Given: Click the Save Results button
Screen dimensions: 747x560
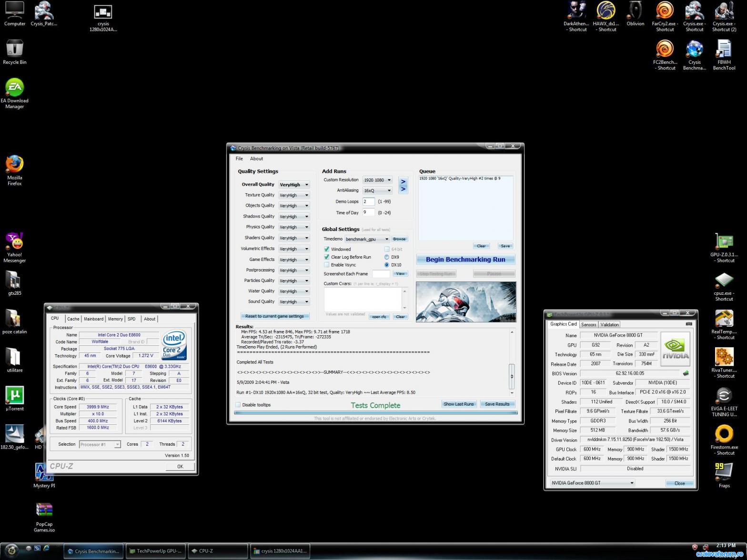Looking at the screenshot, I should point(497,404).
